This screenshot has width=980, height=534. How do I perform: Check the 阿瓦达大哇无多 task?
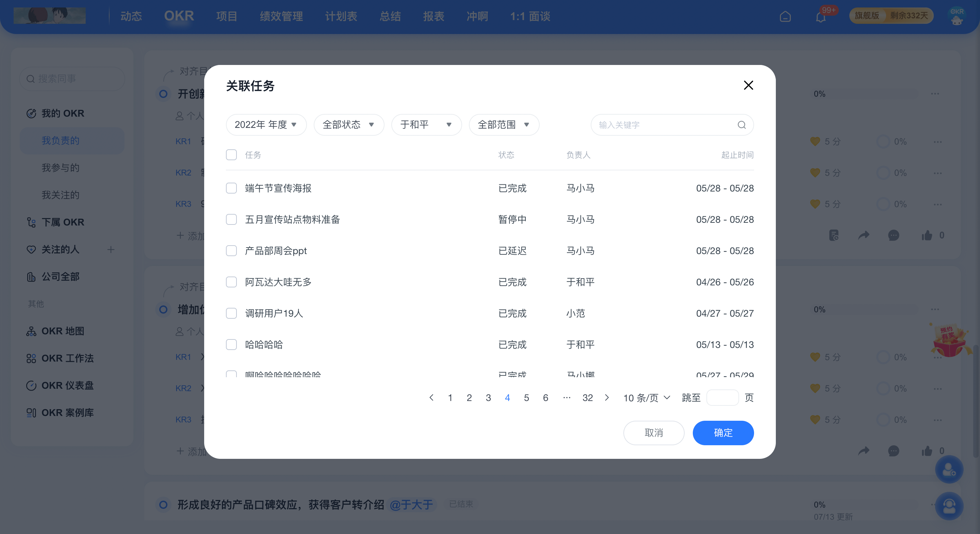tap(231, 282)
